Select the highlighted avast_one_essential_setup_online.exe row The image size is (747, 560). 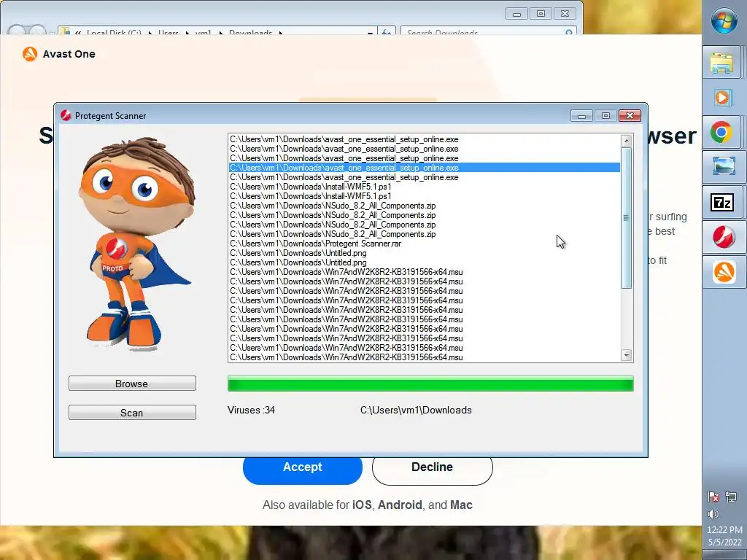coord(424,168)
